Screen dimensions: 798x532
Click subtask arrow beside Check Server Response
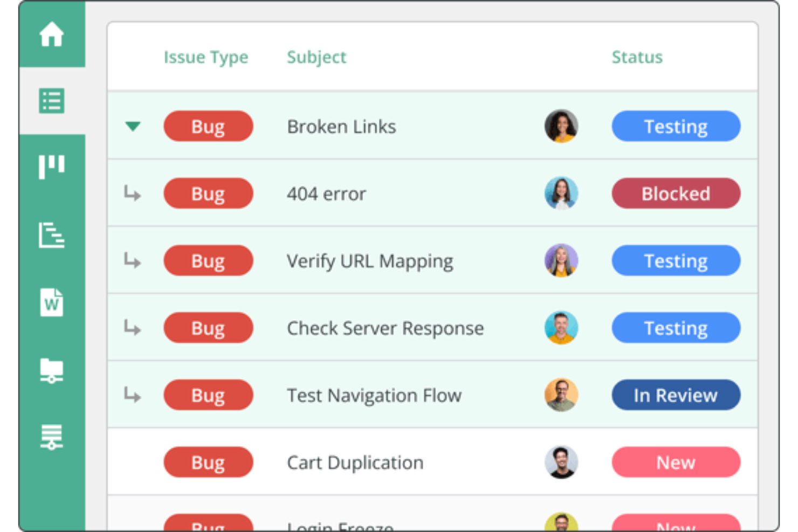coord(132,327)
